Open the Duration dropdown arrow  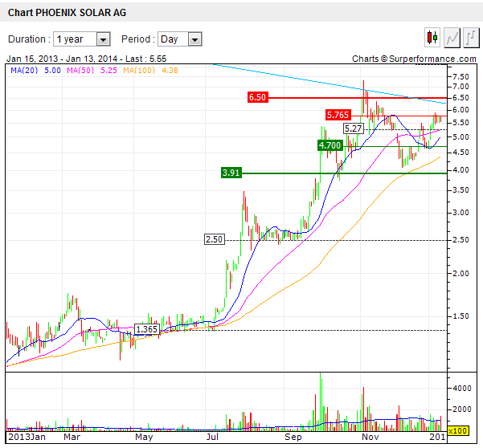(104, 39)
